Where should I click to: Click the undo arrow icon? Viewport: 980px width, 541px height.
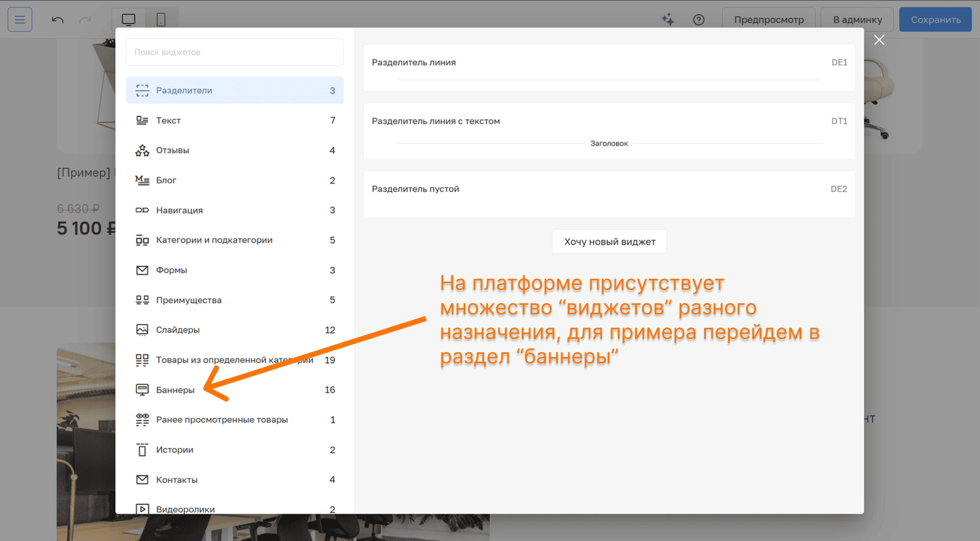[x=58, y=19]
